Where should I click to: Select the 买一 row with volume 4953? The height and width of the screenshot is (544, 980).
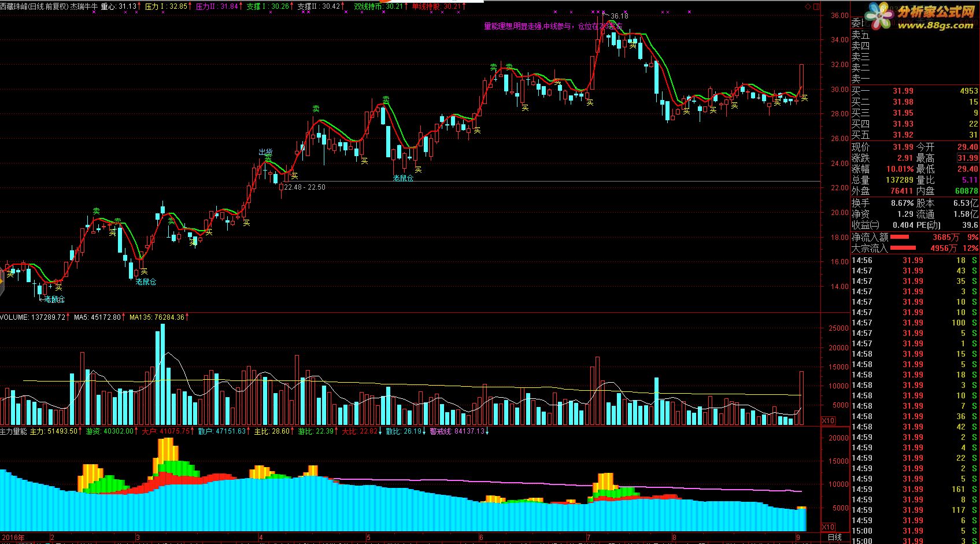915,91
